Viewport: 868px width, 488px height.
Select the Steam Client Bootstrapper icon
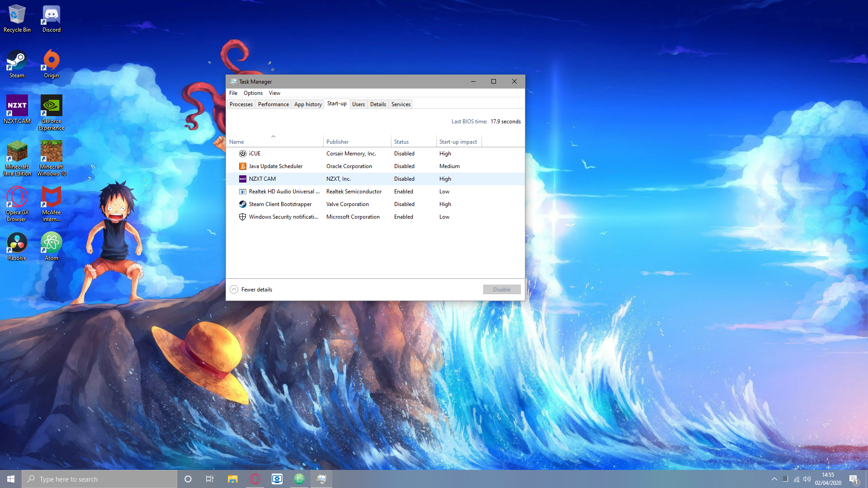(x=243, y=204)
